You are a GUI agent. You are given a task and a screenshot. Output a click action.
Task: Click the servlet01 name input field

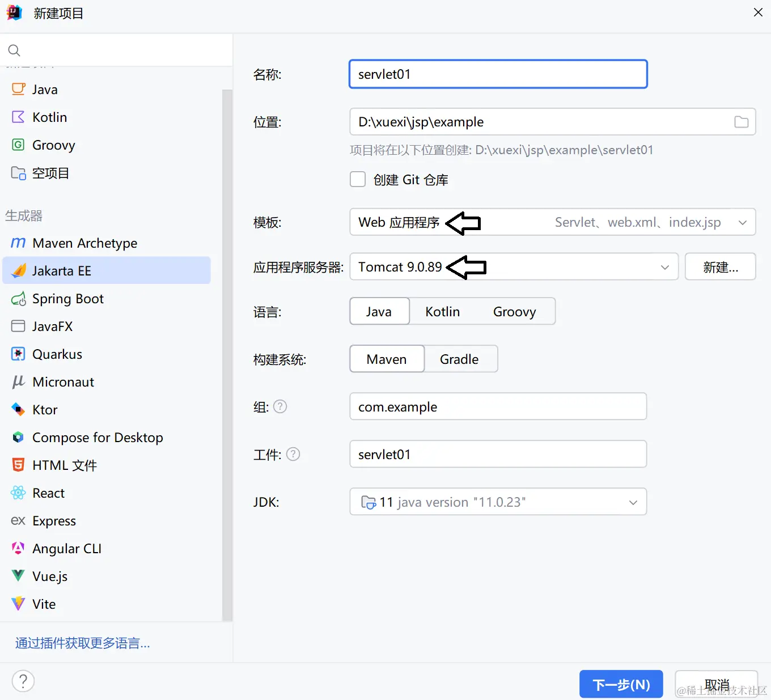498,74
